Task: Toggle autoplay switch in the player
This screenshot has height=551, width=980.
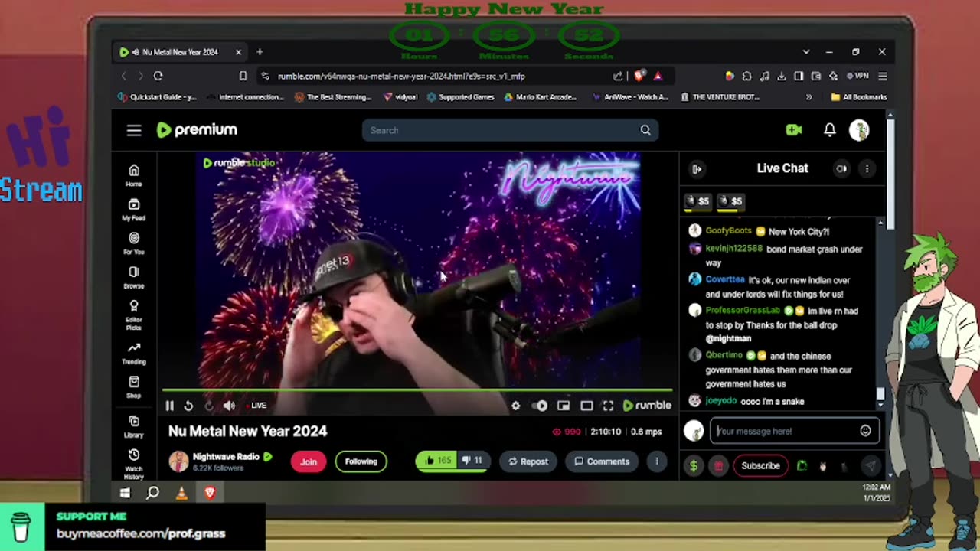Action: pyautogui.click(x=541, y=406)
